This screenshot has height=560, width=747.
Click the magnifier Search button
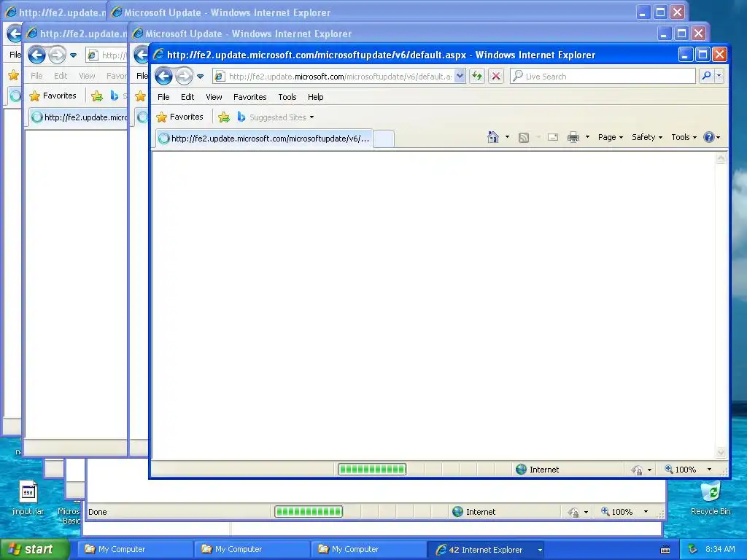tap(706, 76)
